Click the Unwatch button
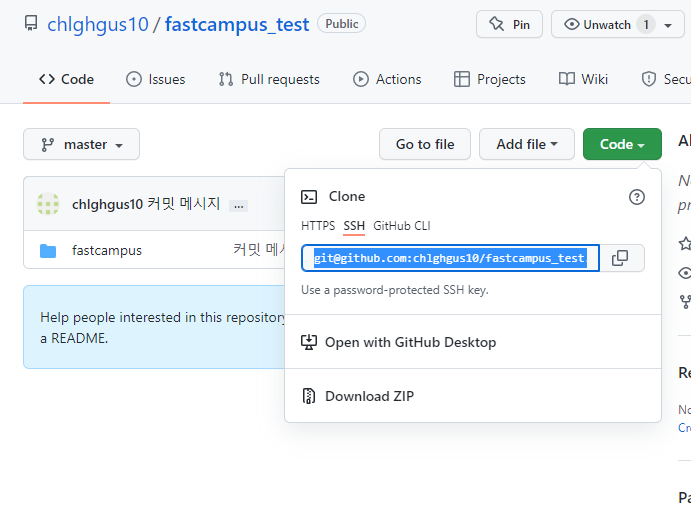Screen dimensions: 691x506 [618, 24]
